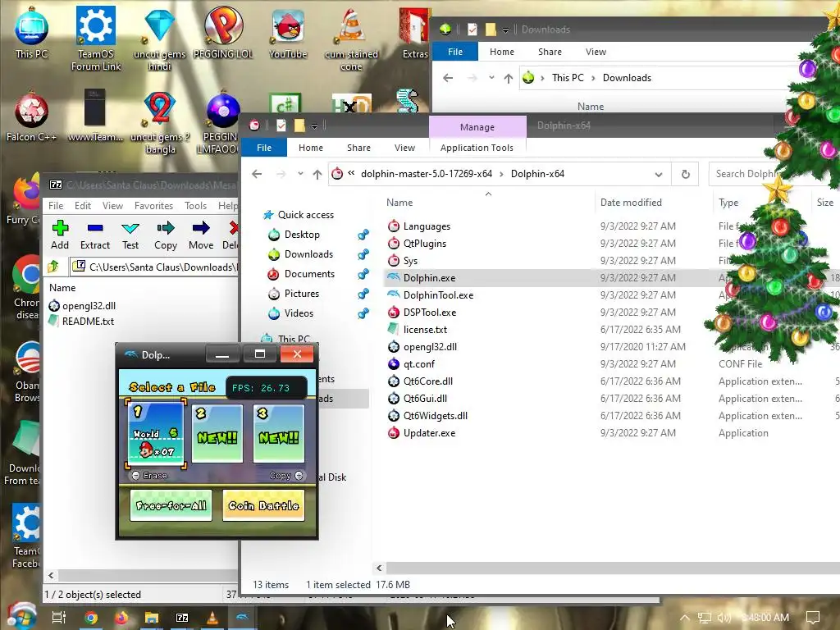Go back in Dolphin-x64 explorer window

point(257,174)
